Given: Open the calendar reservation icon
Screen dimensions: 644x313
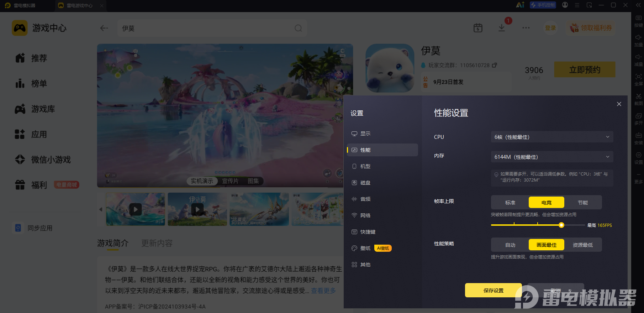Looking at the screenshot, I should 478,28.
